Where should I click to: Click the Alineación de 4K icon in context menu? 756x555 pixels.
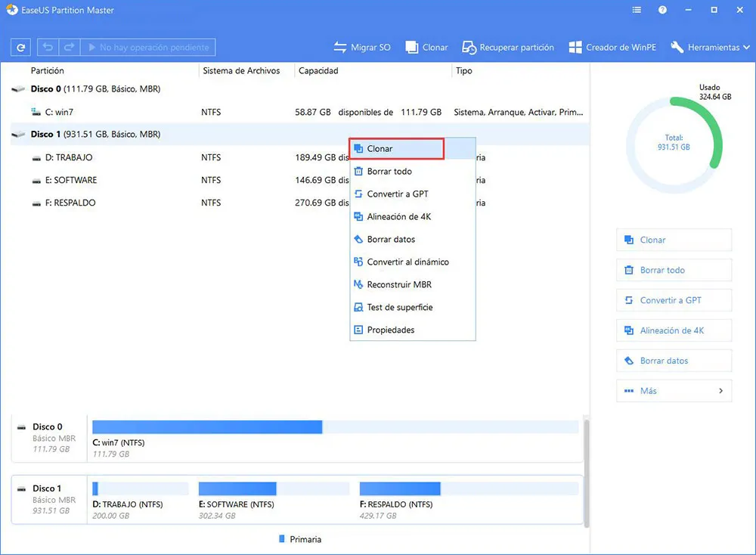(x=358, y=216)
